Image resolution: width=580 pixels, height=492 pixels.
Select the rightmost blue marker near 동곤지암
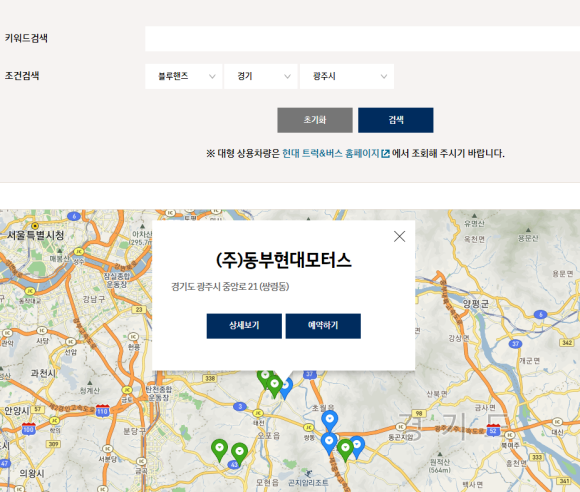[357, 447]
